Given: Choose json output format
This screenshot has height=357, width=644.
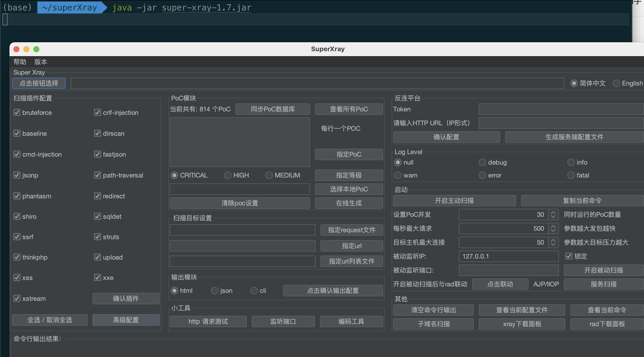Looking at the screenshot, I should [x=215, y=291].
